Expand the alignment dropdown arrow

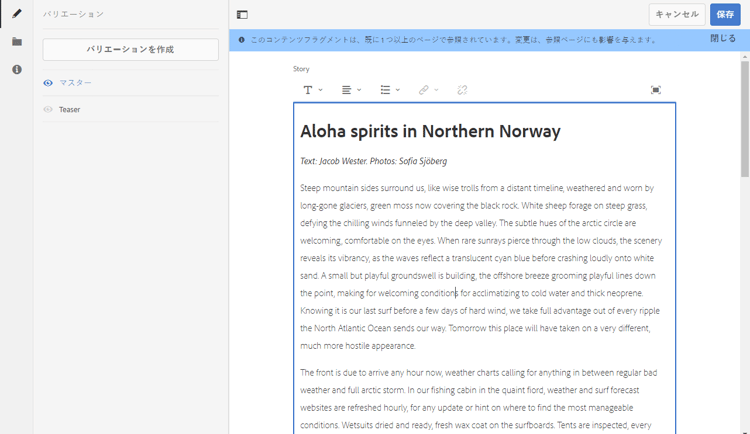tap(359, 90)
